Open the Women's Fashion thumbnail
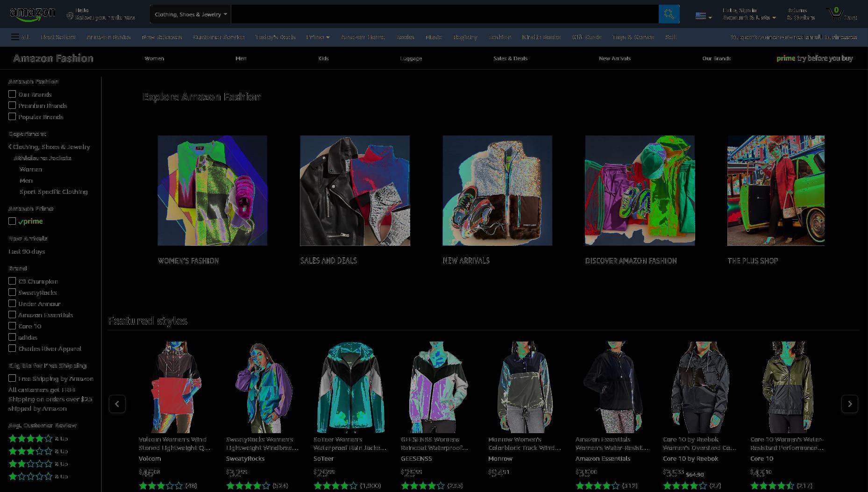 pyautogui.click(x=213, y=191)
